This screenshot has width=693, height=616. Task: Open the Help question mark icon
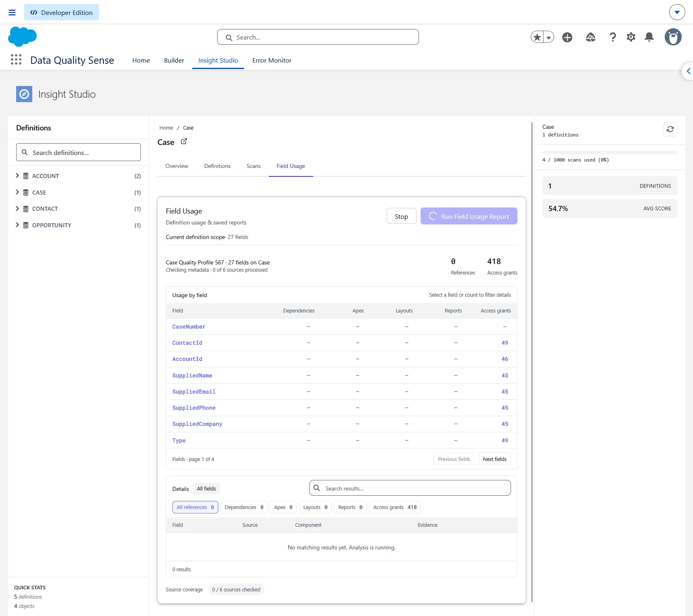[613, 37]
